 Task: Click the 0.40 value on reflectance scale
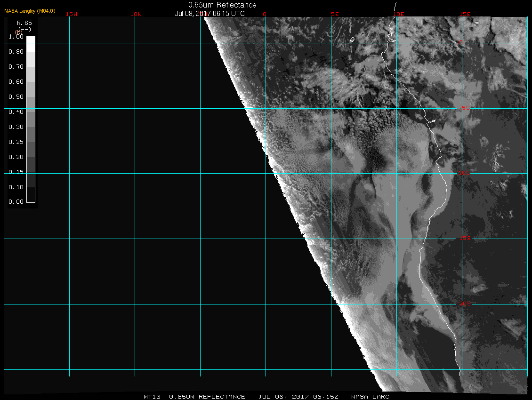click(x=16, y=112)
